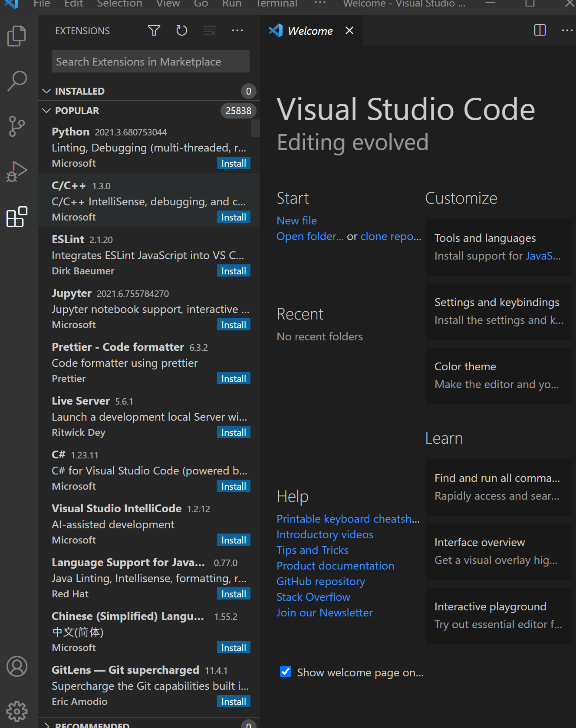Open Product documentation link

pyautogui.click(x=336, y=566)
